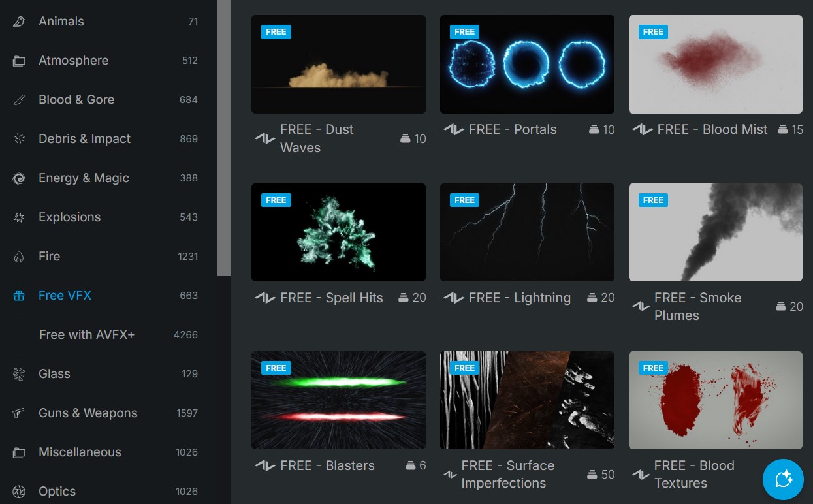Click the Blasters preview thumbnail
This screenshot has width=813, height=504.
tap(338, 400)
